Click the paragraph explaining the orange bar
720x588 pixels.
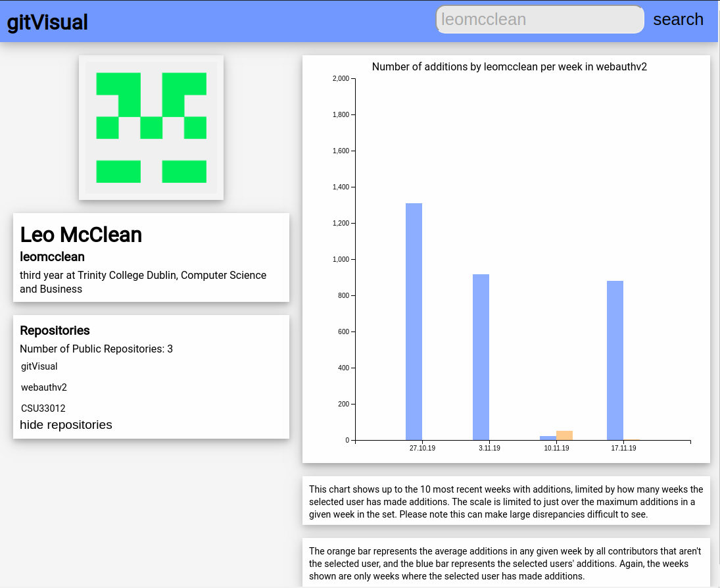(x=505, y=563)
